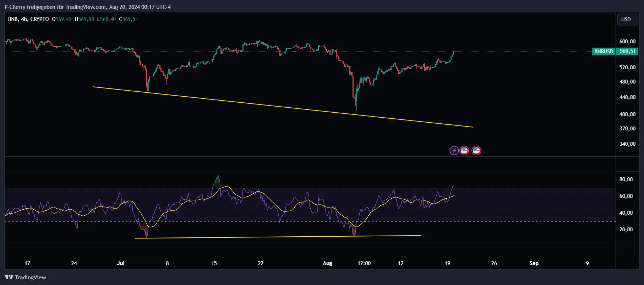Viewport: 644px width, 285px height.
Task: Click the BNB, 4h, CRYPTO symbol title
Action: pyautogui.click(x=28, y=19)
